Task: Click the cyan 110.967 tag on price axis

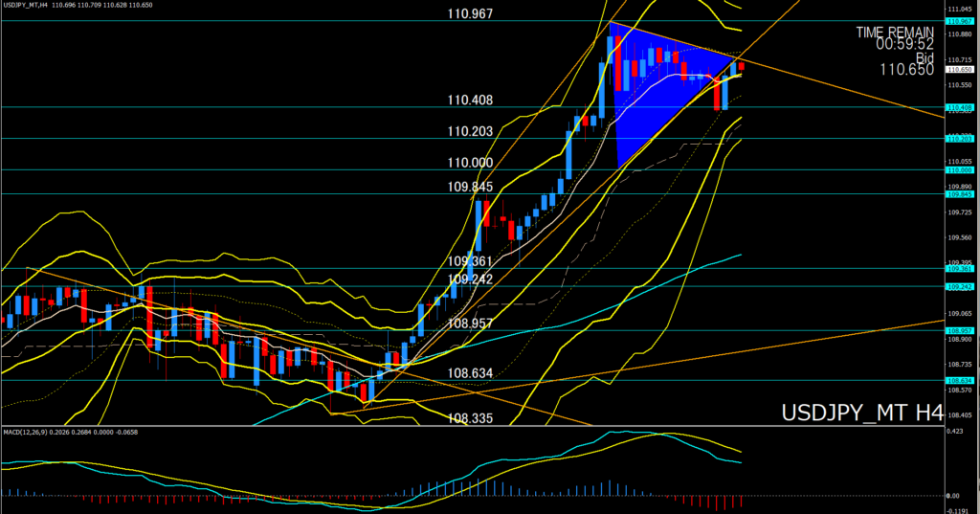Action: tap(960, 21)
